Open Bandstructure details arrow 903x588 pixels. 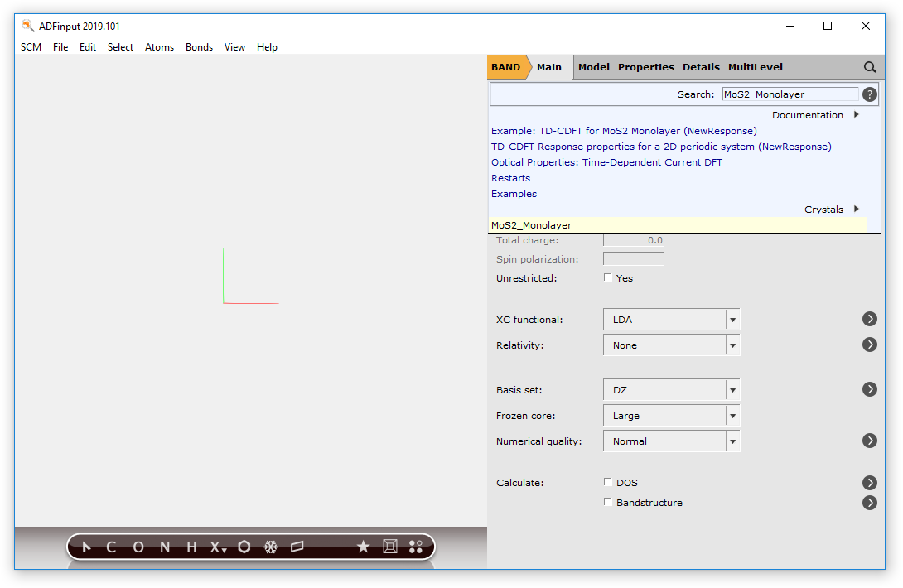point(870,503)
